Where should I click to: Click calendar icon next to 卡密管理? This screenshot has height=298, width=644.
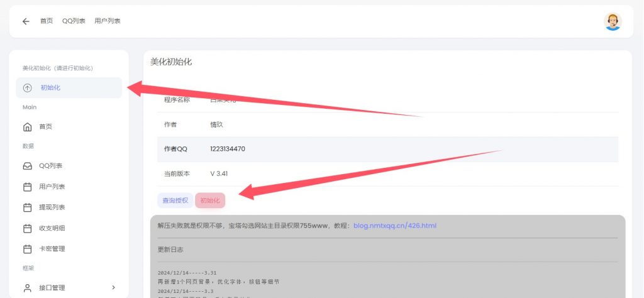point(27,249)
